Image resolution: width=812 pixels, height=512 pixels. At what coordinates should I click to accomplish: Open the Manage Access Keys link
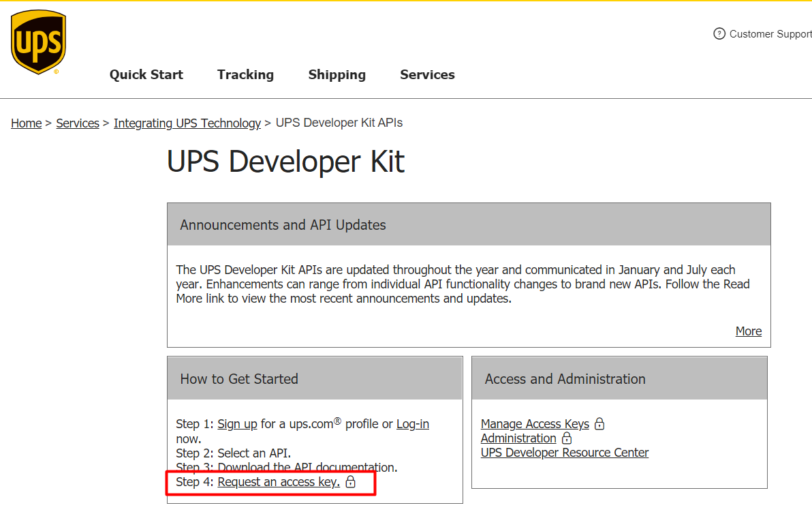coord(535,424)
